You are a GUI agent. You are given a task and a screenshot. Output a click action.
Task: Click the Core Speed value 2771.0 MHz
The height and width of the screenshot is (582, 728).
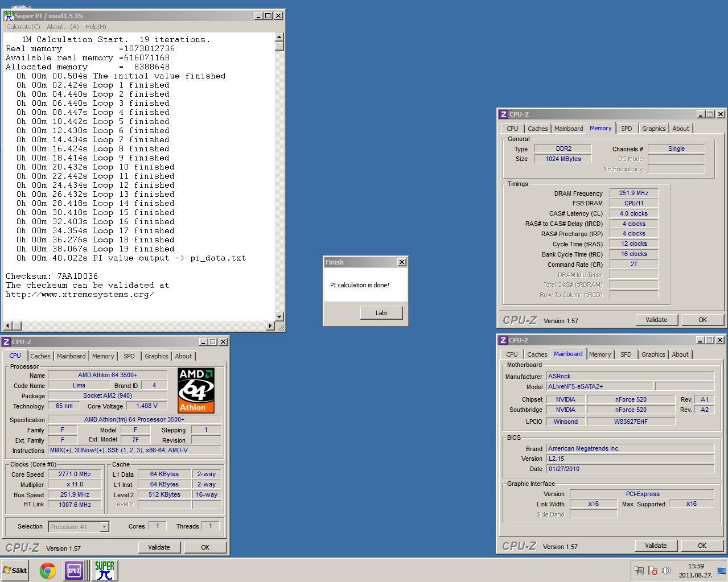[75, 474]
